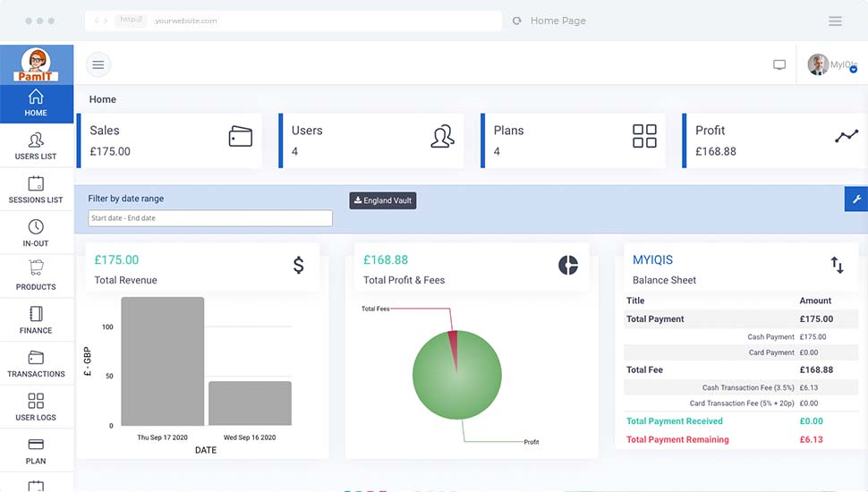Click the dollar sign revenue icon

coord(298,265)
